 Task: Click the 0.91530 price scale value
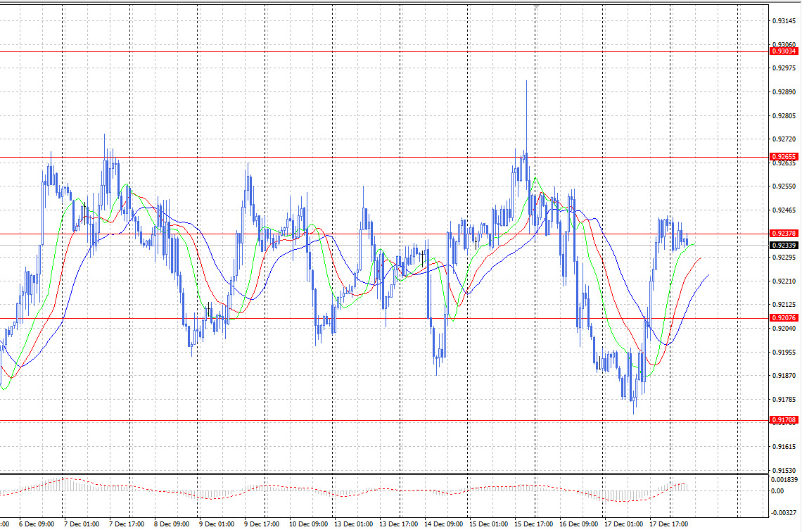[x=784, y=470]
